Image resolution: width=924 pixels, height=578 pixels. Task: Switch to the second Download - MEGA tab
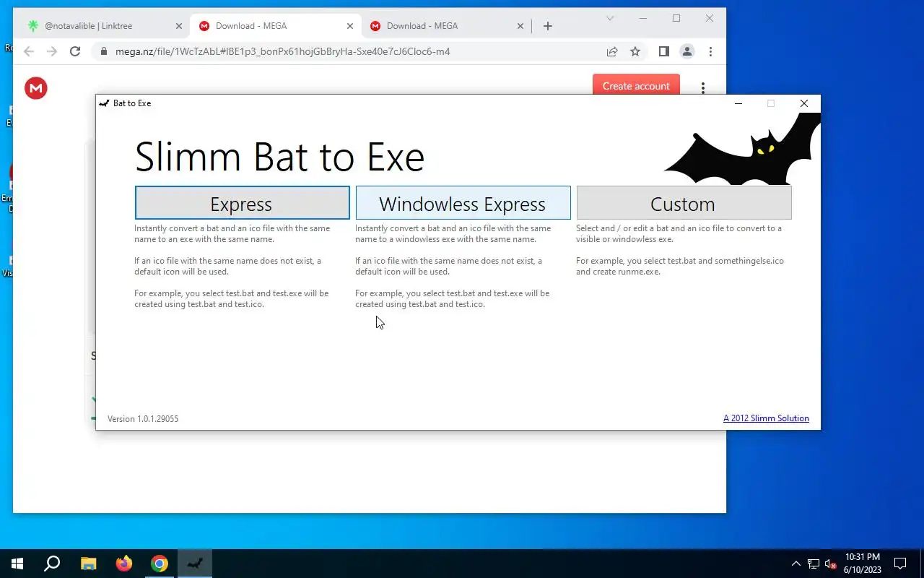pyautogui.click(x=274, y=26)
